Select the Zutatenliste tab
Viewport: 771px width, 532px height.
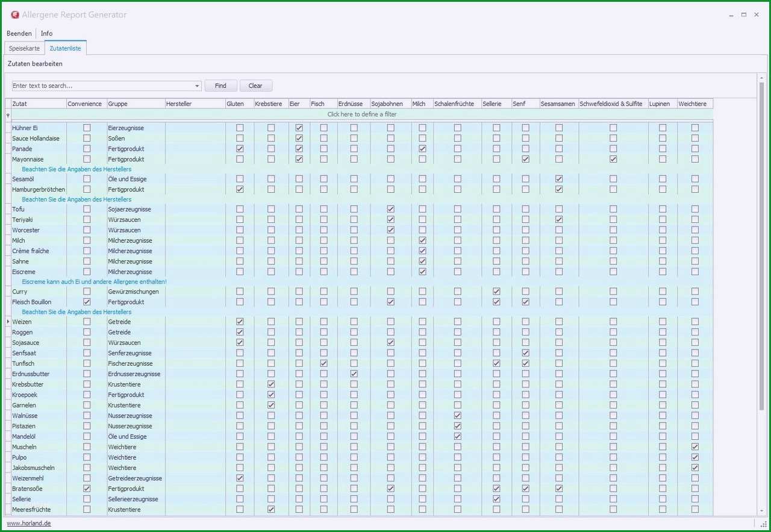pos(65,48)
